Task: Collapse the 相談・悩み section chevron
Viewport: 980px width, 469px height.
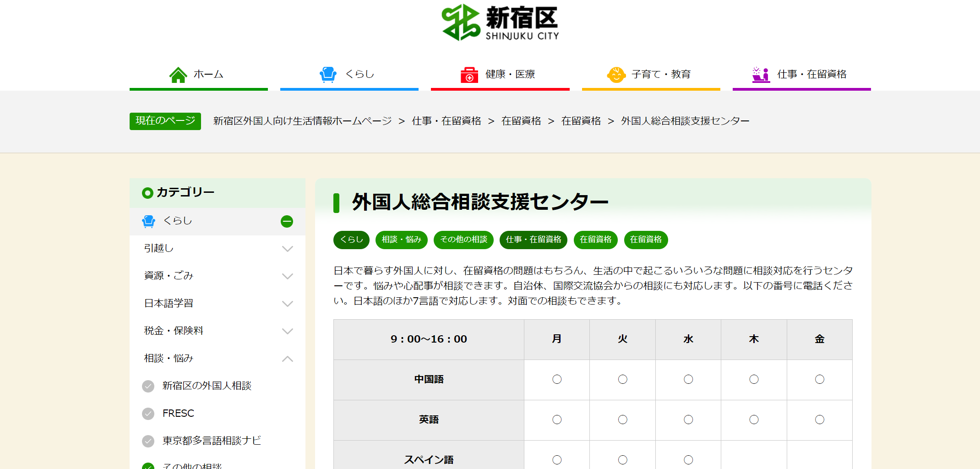Action: [287, 359]
